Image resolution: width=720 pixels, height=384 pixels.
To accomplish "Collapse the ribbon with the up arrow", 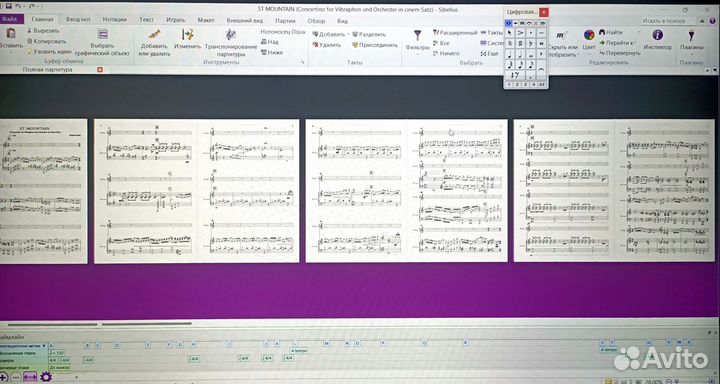I will click(x=703, y=21).
